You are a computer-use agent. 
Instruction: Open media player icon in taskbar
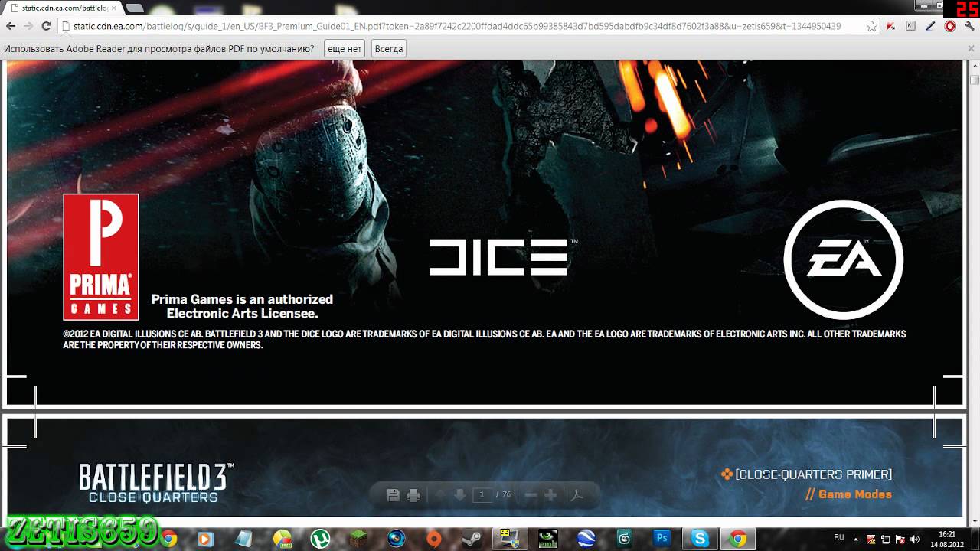click(x=205, y=539)
